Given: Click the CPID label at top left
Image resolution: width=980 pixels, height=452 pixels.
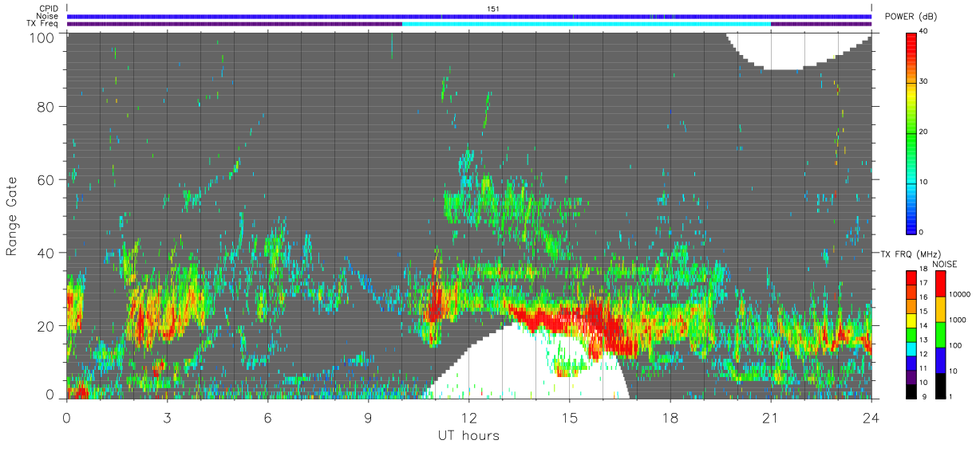Looking at the screenshot, I should [49, 9].
